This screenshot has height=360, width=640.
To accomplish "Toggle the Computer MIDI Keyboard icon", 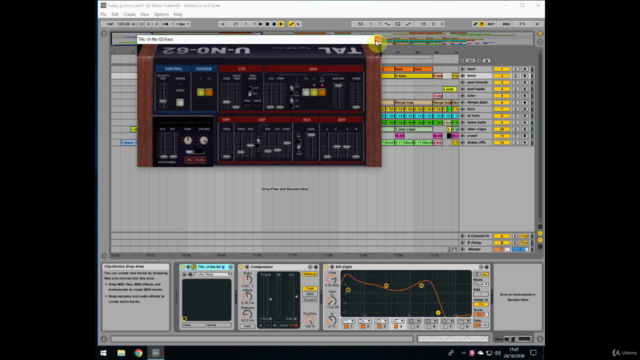I will [482, 24].
